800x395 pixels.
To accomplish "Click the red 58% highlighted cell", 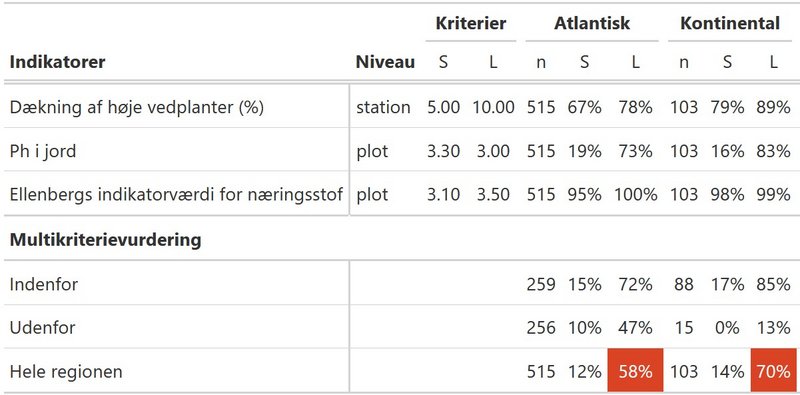I will click(635, 371).
